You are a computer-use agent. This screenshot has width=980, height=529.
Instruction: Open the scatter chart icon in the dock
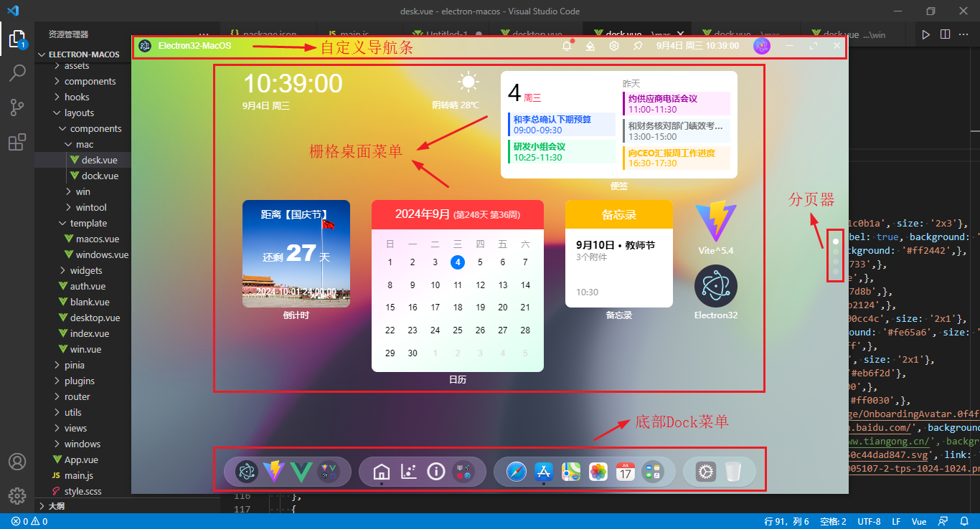point(409,471)
